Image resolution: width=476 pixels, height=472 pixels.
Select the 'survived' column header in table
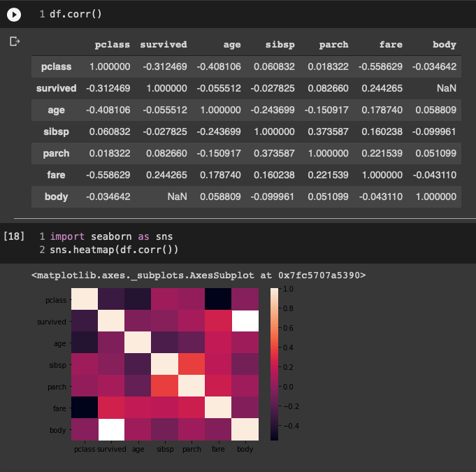click(x=164, y=45)
